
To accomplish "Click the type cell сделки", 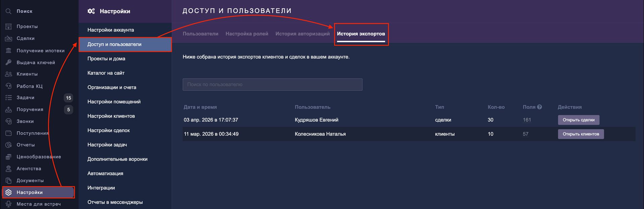I will 443,120.
